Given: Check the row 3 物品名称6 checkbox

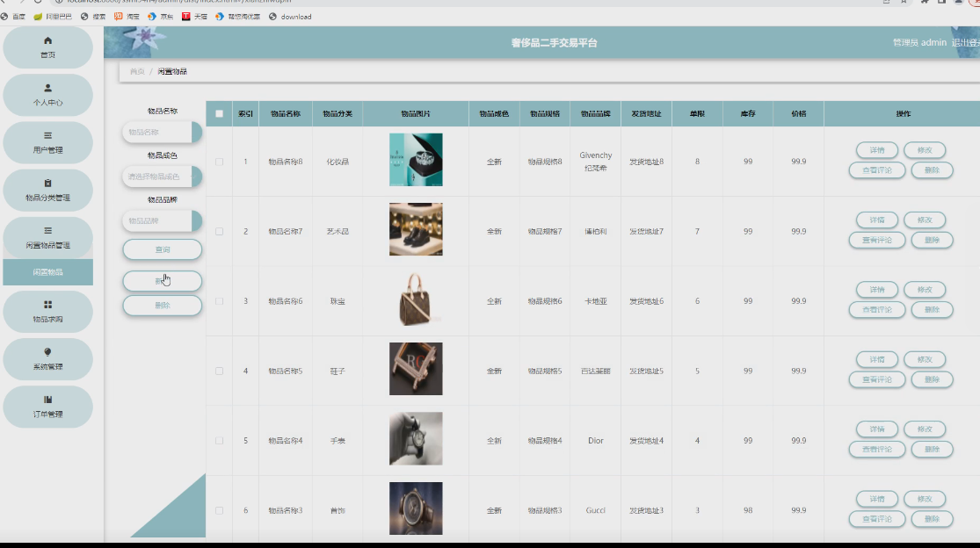Looking at the screenshot, I should pos(220,301).
